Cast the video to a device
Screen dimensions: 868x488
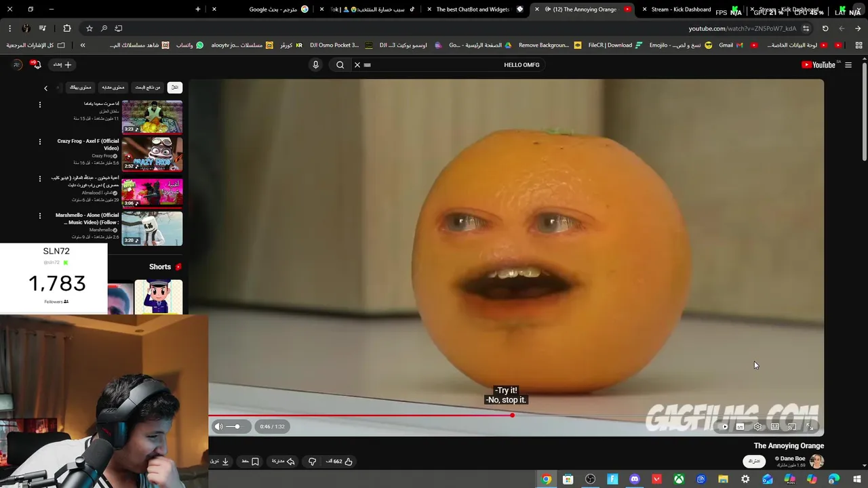click(x=791, y=426)
